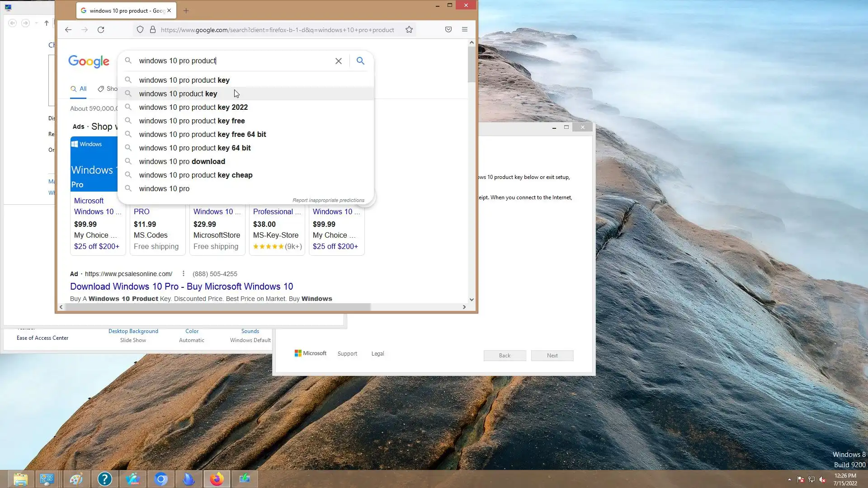Open the Save to Pocket icon
Viewport: 868px width, 488px height.
[448, 30]
